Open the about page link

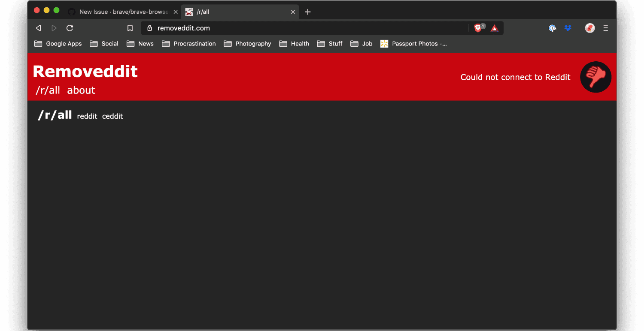81,90
